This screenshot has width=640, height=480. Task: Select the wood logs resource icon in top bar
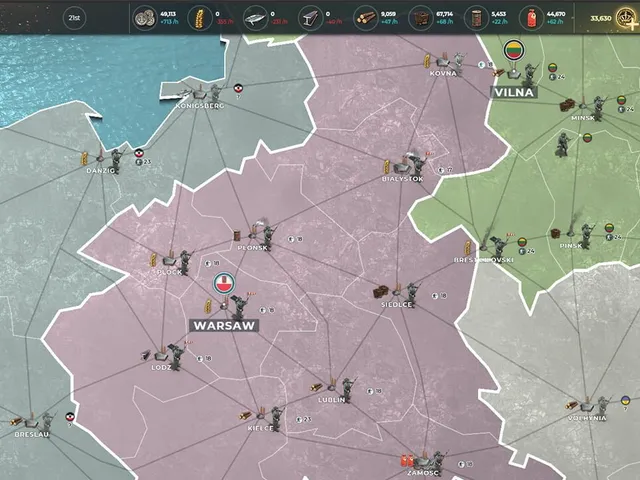(x=365, y=18)
